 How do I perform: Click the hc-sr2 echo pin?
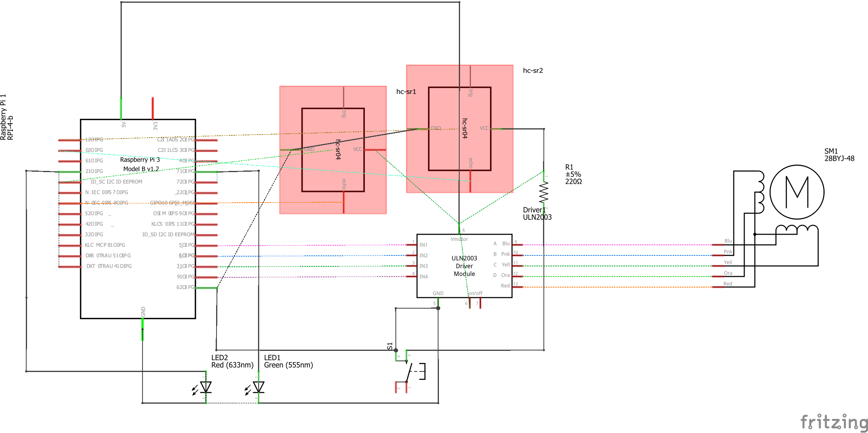(x=470, y=181)
